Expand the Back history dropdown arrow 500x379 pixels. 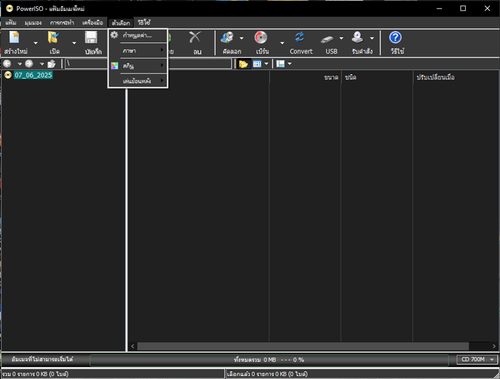(x=19, y=64)
